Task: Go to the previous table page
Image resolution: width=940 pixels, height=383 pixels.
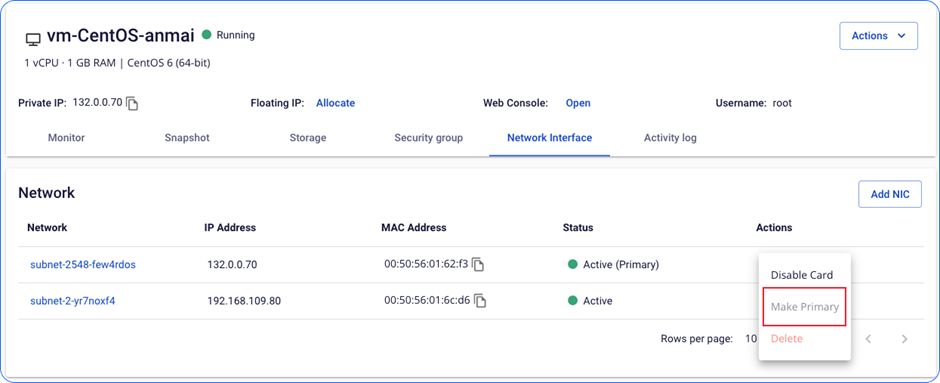Action: pos(868,339)
